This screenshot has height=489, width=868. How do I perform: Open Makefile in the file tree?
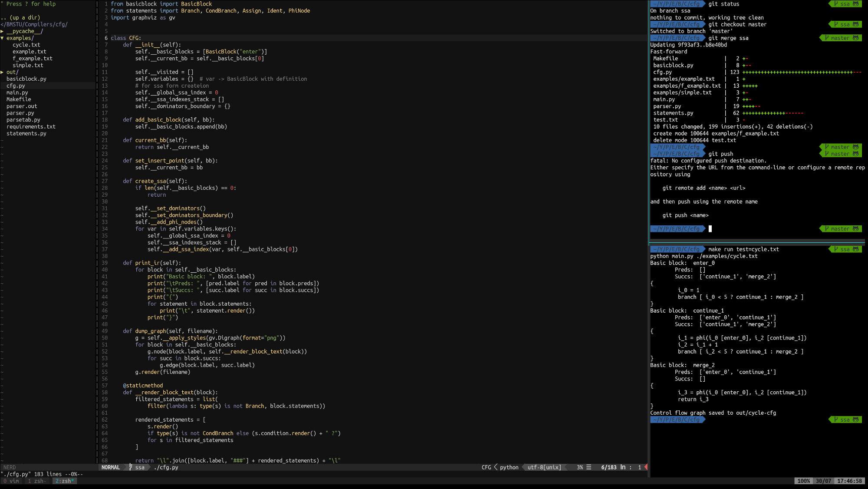click(x=19, y=99)
